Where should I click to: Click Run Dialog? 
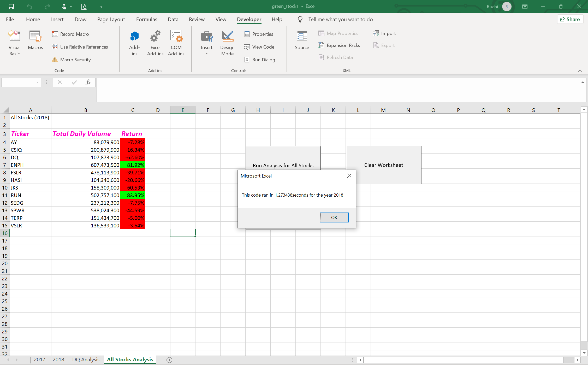pyautogui.click(x=260, y=60)
